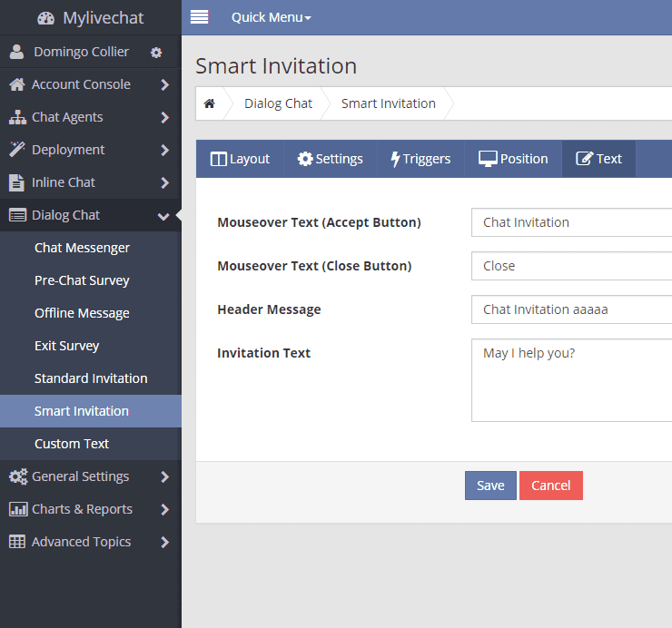Viewport: 672px width, 628px height.
Task: Click the Position tab monitor icon
Action: [x=488, y=159]
